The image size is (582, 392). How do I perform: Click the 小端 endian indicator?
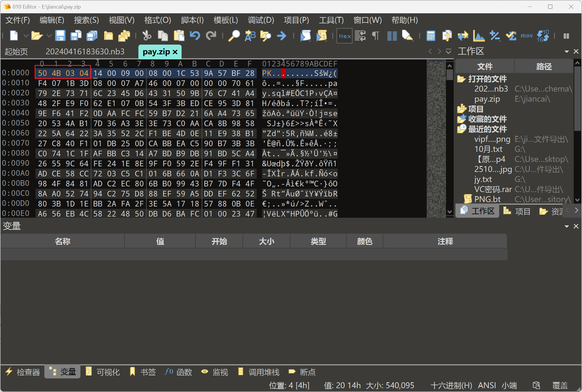click(509, 385)
